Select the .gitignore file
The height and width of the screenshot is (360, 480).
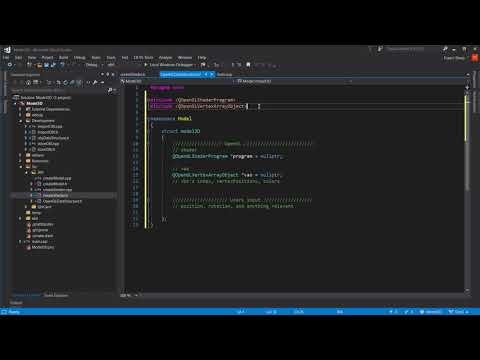click(x=40, y=230)
